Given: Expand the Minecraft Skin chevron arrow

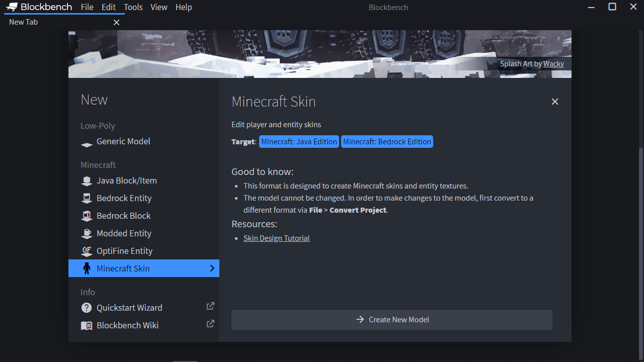Looking at the screenshot, I should click(x=212, y=268).
